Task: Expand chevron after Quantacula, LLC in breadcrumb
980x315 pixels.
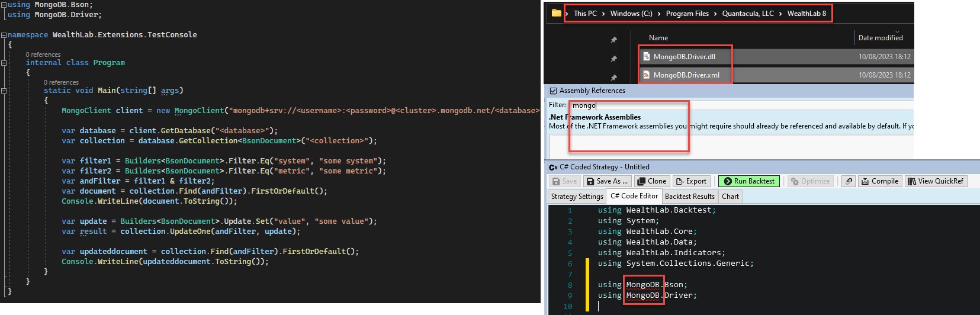Action: (x=780, y=14)
